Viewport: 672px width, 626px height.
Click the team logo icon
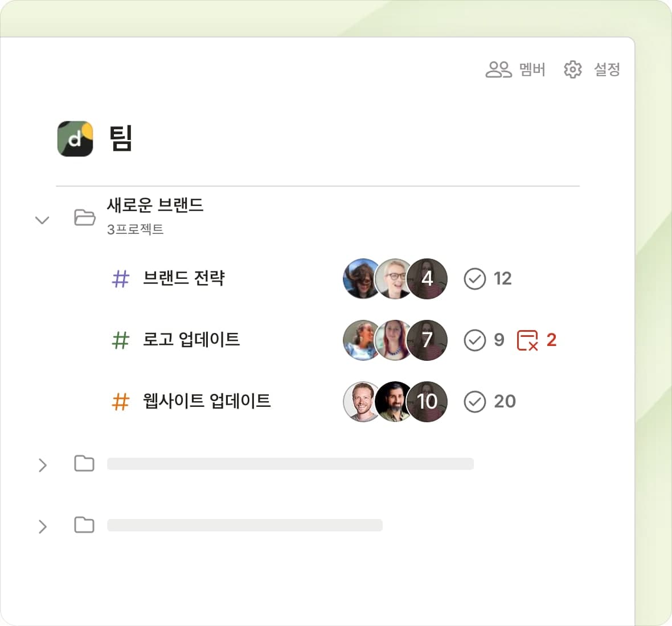click(x=75, y=138)
